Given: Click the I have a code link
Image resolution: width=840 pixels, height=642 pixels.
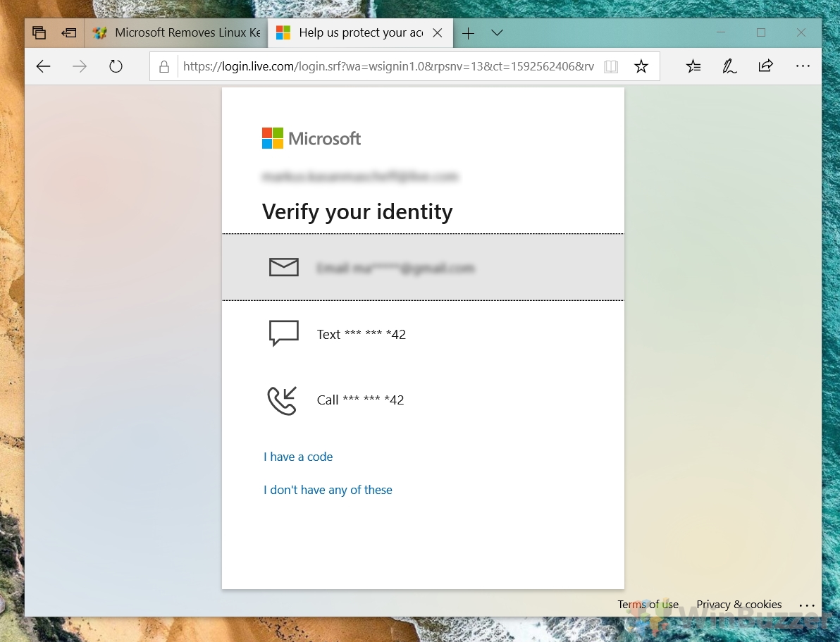Looking at the screenshot, I should pos(297,457).
